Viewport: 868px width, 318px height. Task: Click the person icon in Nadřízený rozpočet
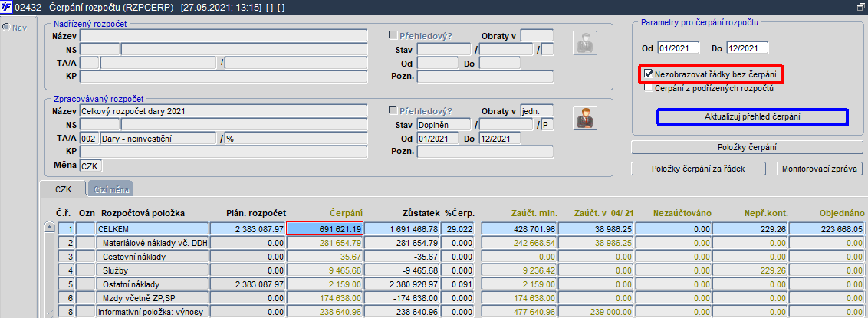point(584,43)
